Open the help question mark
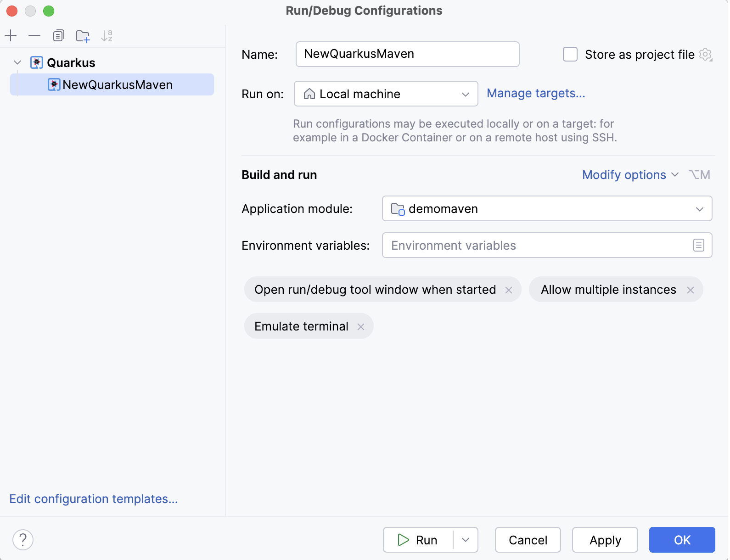Screen dimensions: 730x560 (x=23, y=540)
